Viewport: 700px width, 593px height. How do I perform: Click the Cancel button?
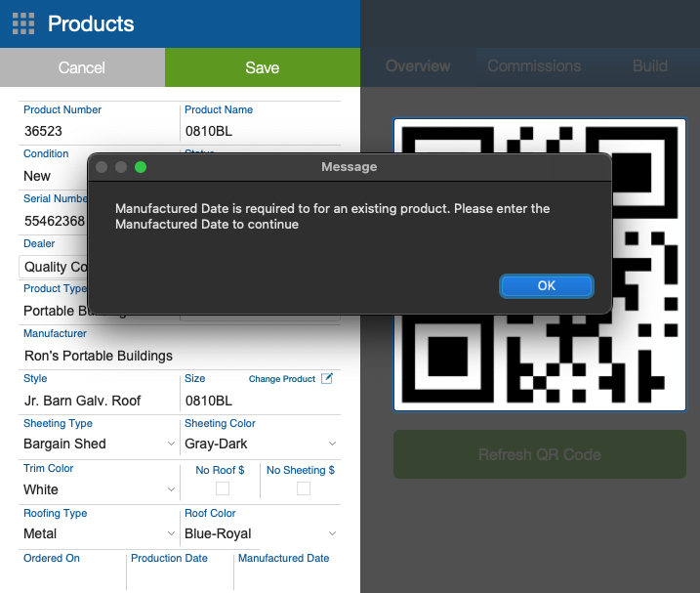(82, 67)
